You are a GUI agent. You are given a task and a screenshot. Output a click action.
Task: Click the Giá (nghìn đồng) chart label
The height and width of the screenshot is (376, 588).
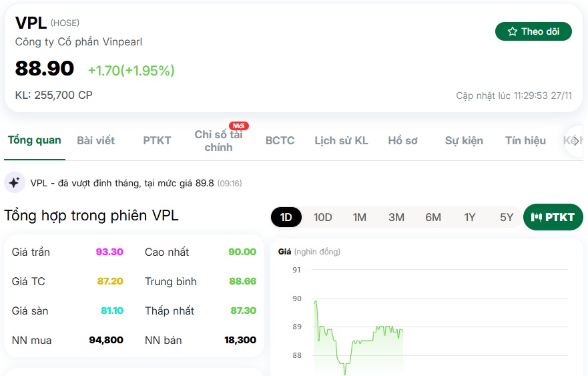[x=309, y=252]
